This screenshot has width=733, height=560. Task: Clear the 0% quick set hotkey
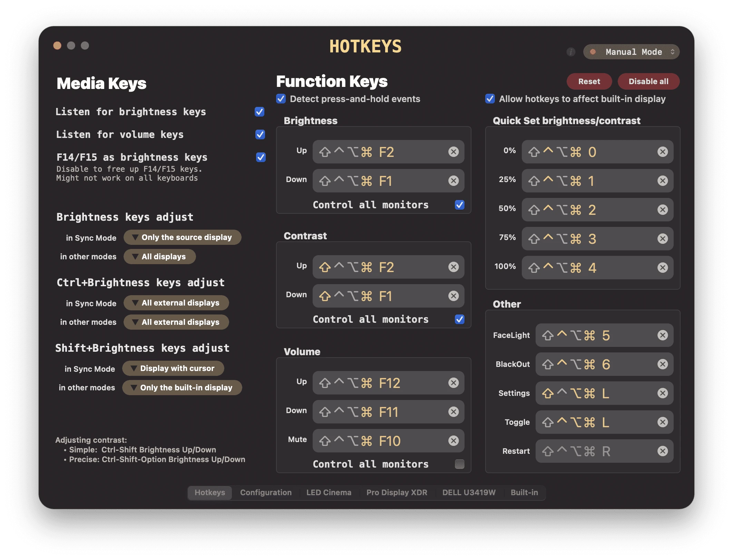pos(663,152)
